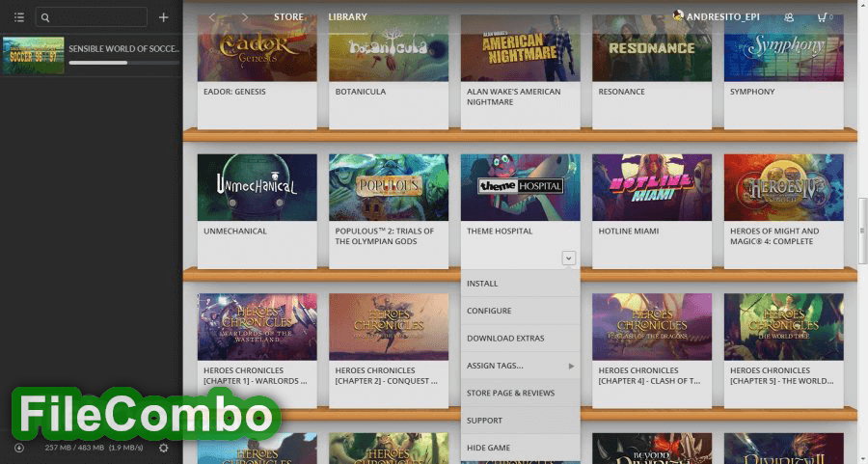The image size is (868, 464).
Task: Open Symphony game tile
Action: click(784, 72)
